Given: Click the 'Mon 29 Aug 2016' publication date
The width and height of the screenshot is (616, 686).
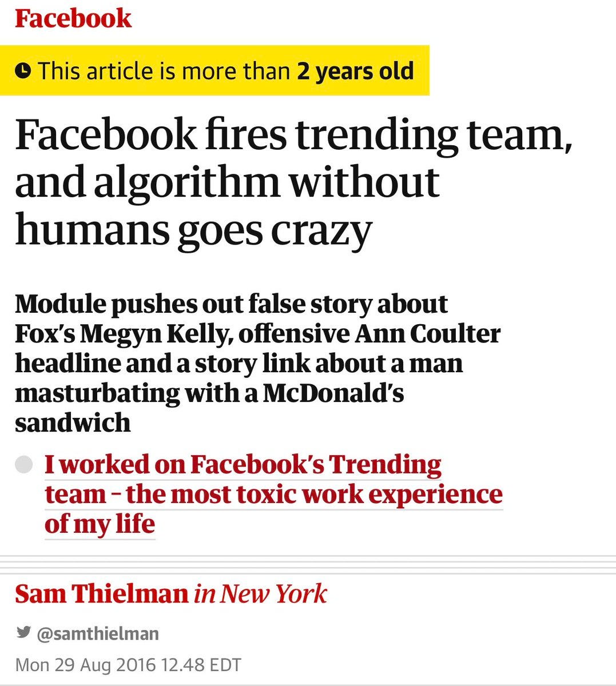Looking at the screenshot, I should [x=86, y=665].
